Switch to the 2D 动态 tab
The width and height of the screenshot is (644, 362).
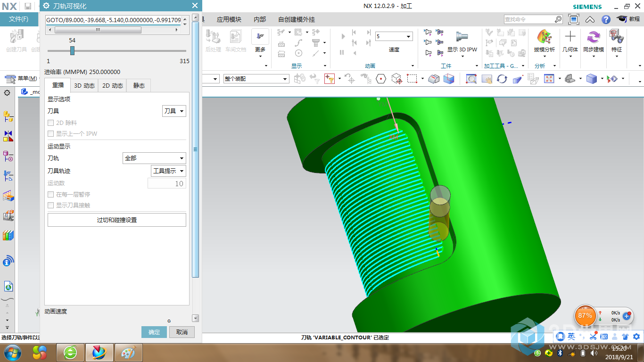click(113, 85)
